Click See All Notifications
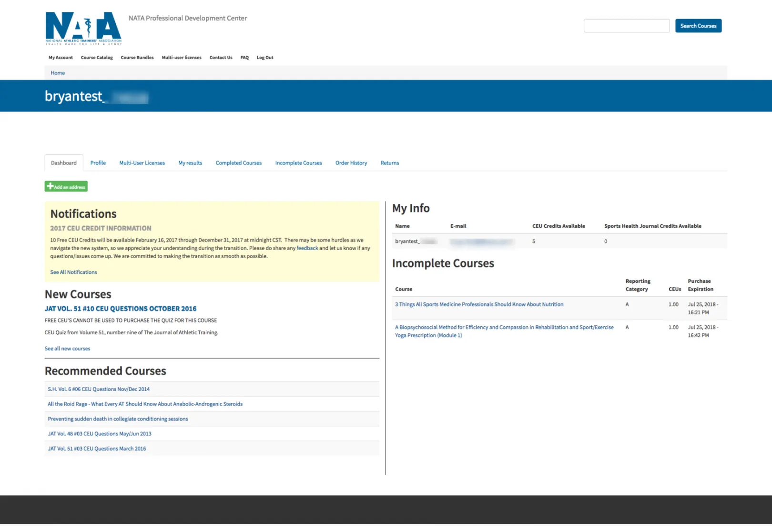This screenshot has height=532, width=772. [x=73, y=272]
